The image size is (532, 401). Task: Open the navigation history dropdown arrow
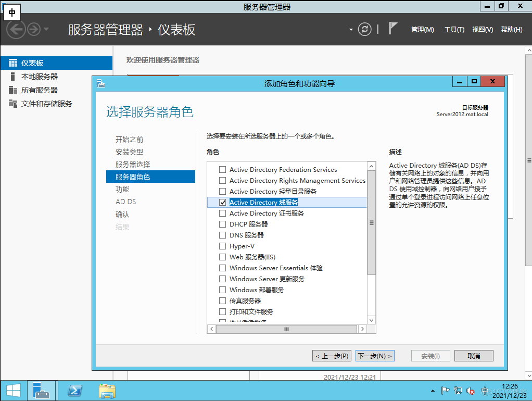46,29
